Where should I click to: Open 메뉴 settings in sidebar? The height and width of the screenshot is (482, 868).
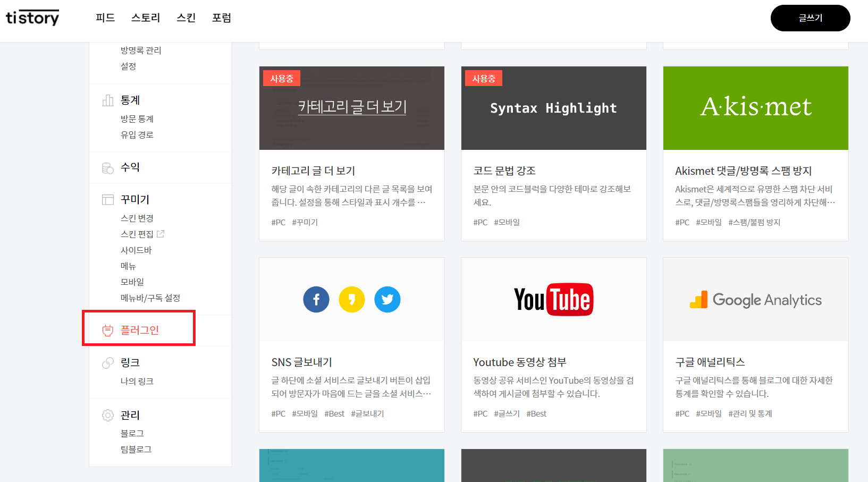(129, 266)
